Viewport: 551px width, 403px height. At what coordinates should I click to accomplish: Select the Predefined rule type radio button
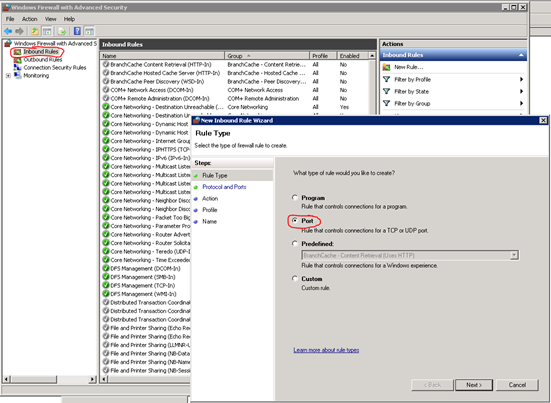pyautogui.click(x=295, y=243)
